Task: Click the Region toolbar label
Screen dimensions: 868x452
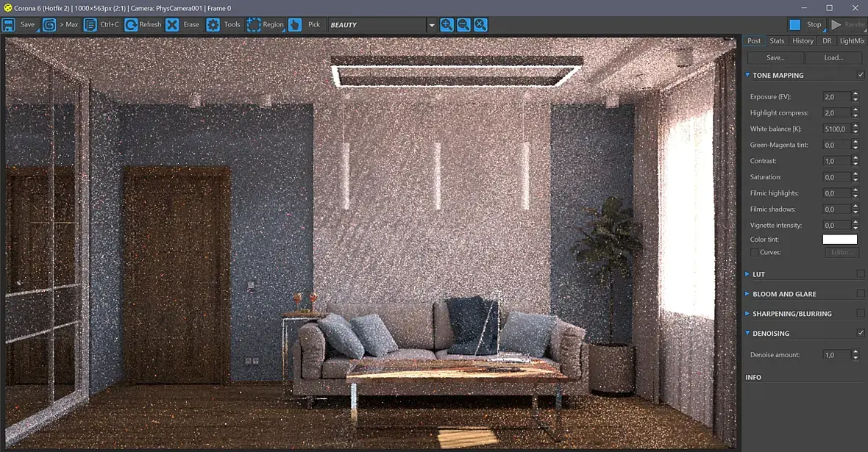Action: [273, 25]
